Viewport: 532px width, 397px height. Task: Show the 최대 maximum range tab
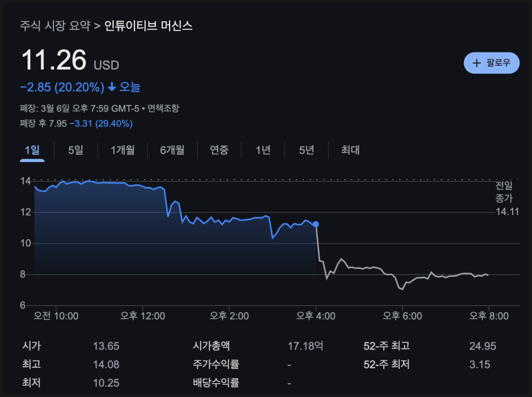[350, 150]
